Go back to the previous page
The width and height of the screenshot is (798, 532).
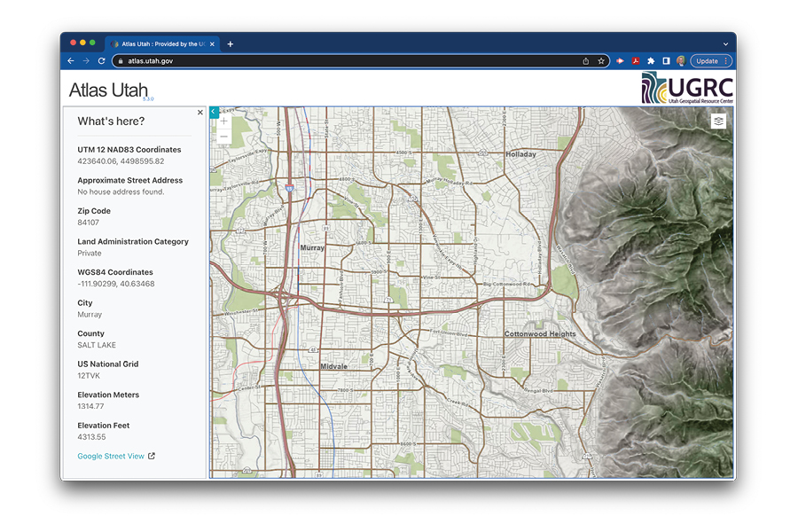pos(71,60)
